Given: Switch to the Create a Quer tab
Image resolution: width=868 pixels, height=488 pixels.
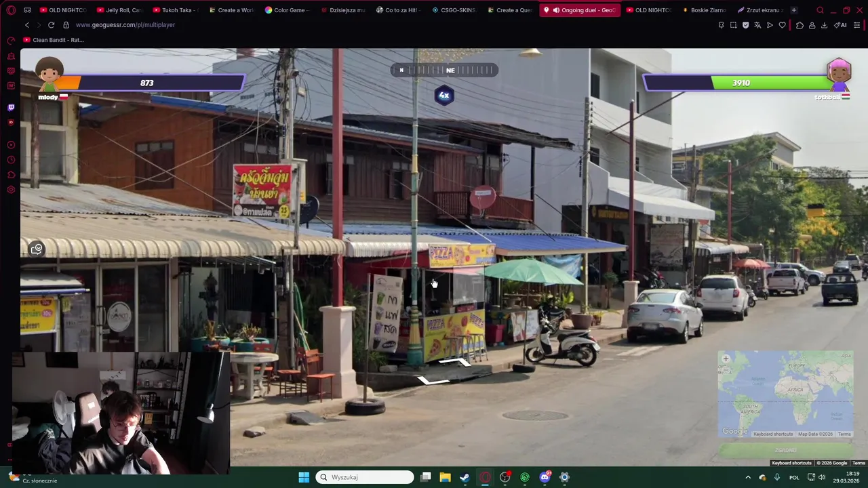Looking at the screenshot, I should point(511,10).
